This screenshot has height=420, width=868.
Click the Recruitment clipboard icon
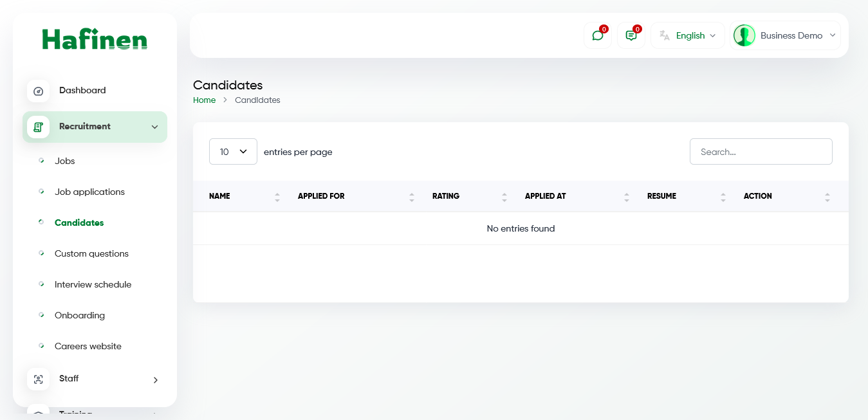tap(39, 127)
